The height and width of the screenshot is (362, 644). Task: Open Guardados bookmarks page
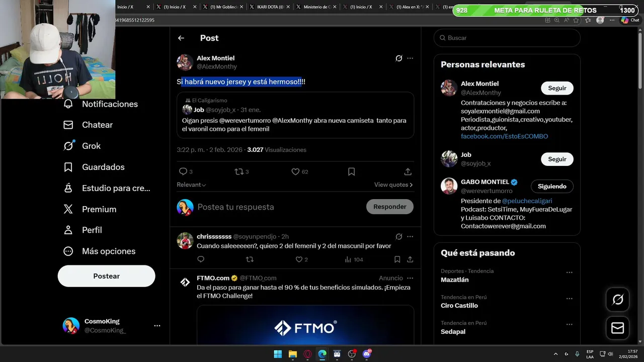click(x=94, y=167)
